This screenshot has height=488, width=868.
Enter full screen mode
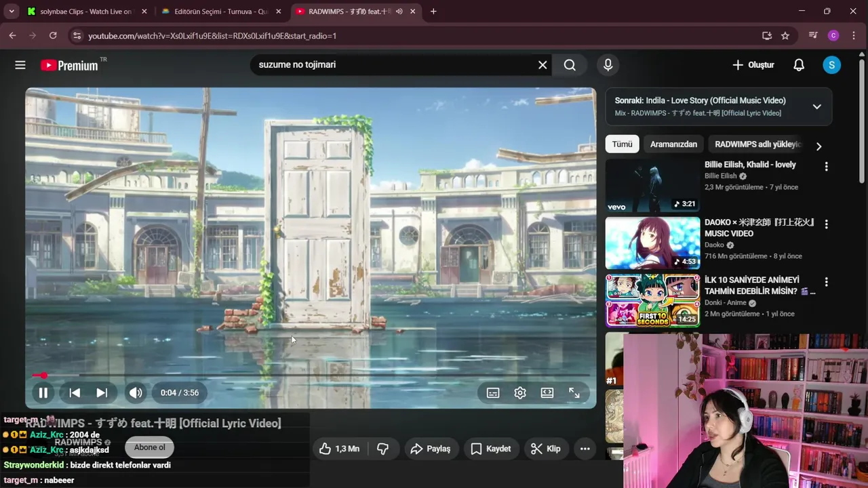pos(574,392)
